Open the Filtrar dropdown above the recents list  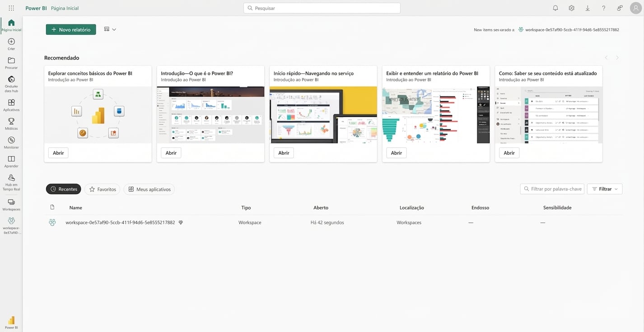604,189
